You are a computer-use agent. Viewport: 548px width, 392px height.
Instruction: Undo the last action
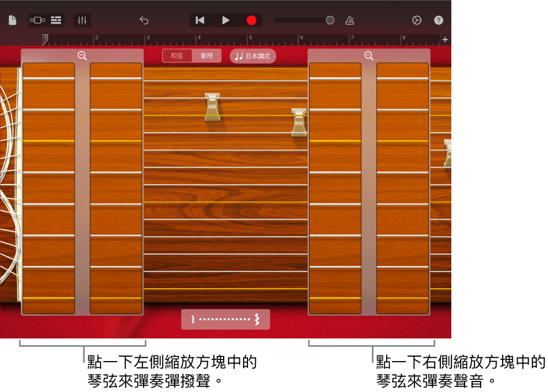point(144,20)
